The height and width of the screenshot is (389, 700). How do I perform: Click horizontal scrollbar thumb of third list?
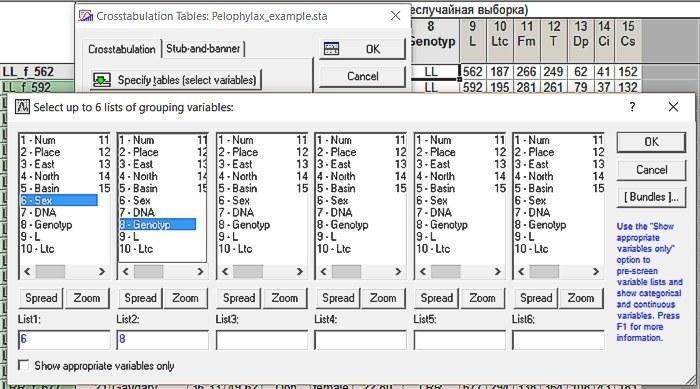(x=248, y=272)
